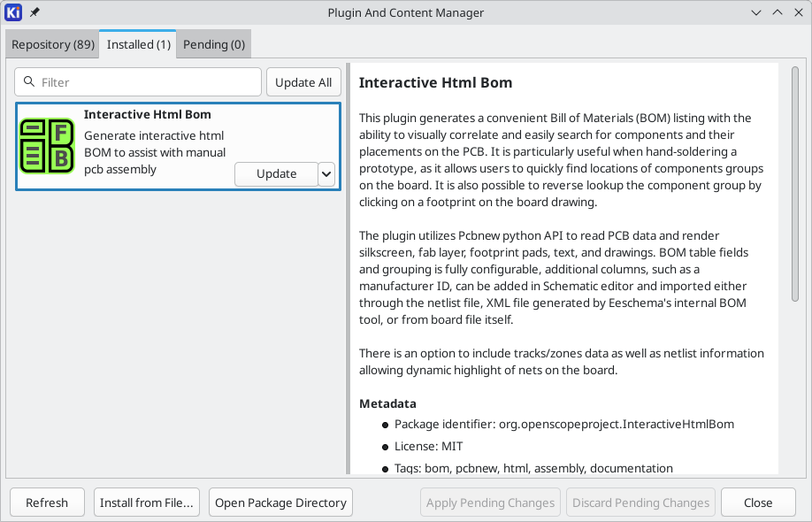Click the Discard Pending Changes button
This screenshot has height=522, width=812.
(x=640, y=503)
